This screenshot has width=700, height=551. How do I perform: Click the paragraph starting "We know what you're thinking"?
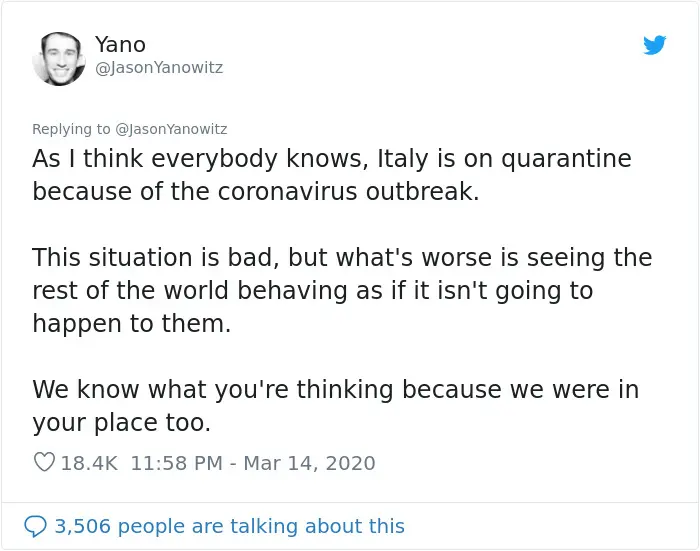click(x=335, y=405)
